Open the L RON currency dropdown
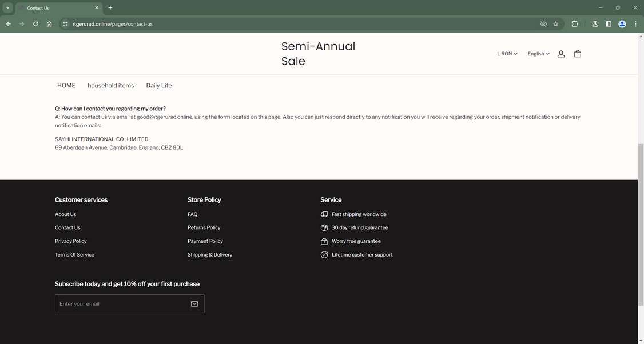Image resolution: width=644 pixels, height=344 pixels. point(506,53)
